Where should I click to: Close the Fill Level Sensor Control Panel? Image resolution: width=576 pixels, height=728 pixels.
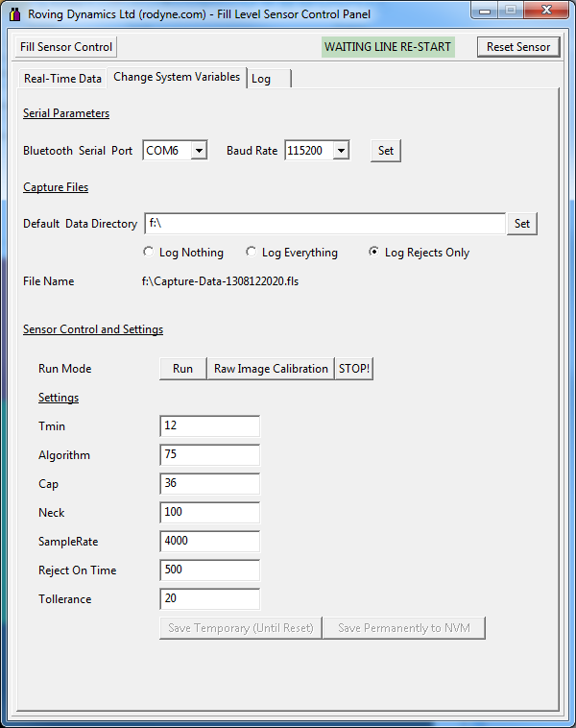(x=546, y=11)
